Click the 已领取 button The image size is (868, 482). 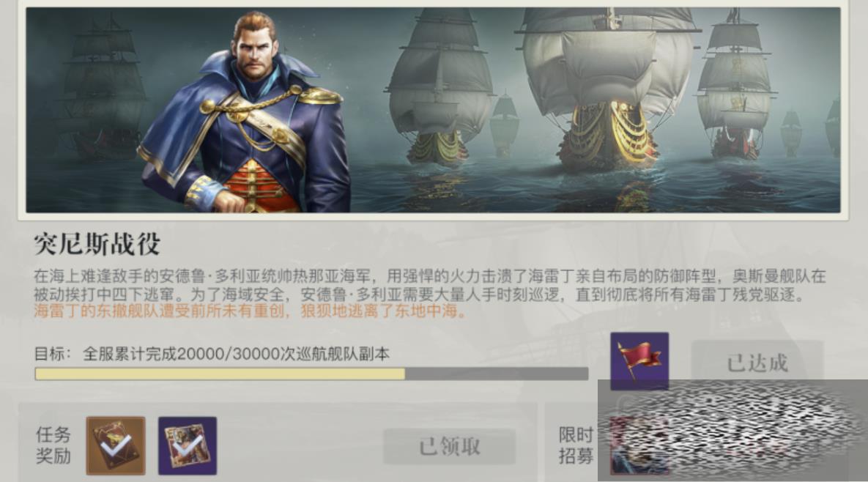(x=450, y=446)
